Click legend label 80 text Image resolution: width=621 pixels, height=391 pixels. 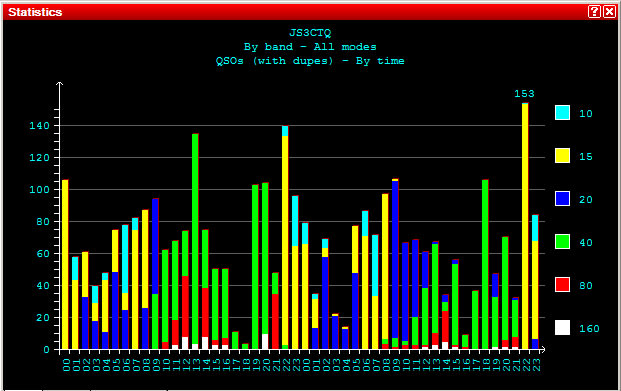click(586, 286)
